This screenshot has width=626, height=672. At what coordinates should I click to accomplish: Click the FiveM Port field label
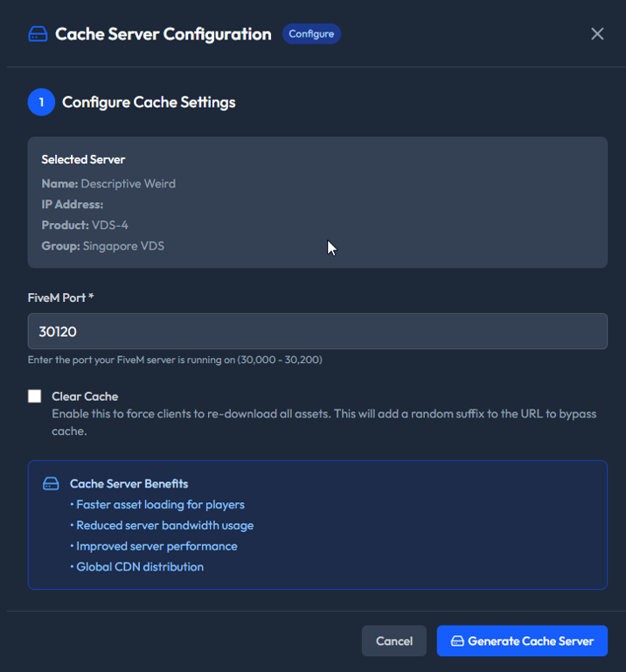61,297
